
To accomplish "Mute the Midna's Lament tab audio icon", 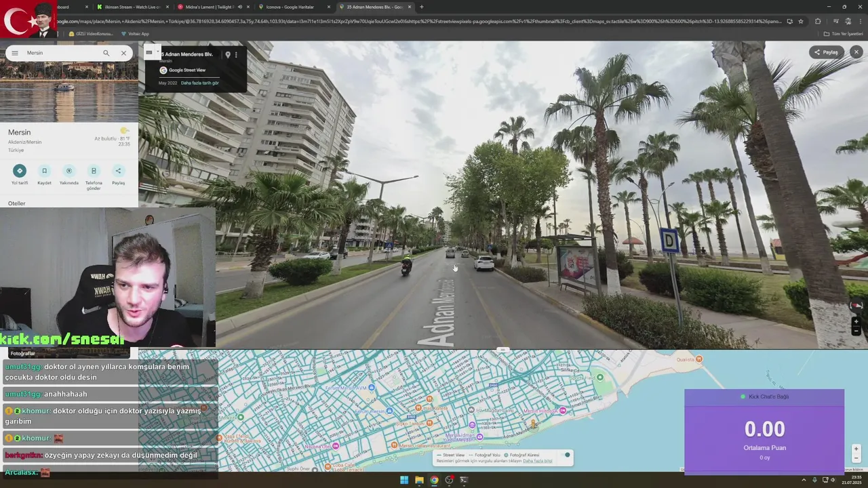I will (x=239, y=7).
